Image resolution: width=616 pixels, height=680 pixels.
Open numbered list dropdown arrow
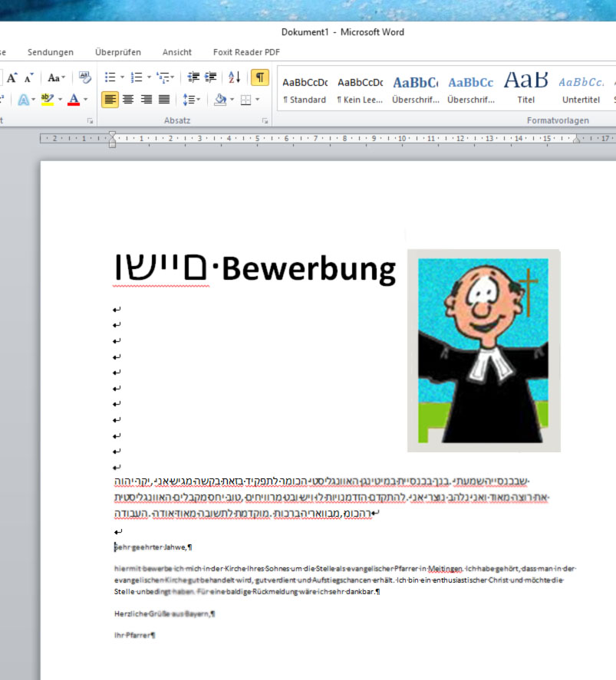149,77
